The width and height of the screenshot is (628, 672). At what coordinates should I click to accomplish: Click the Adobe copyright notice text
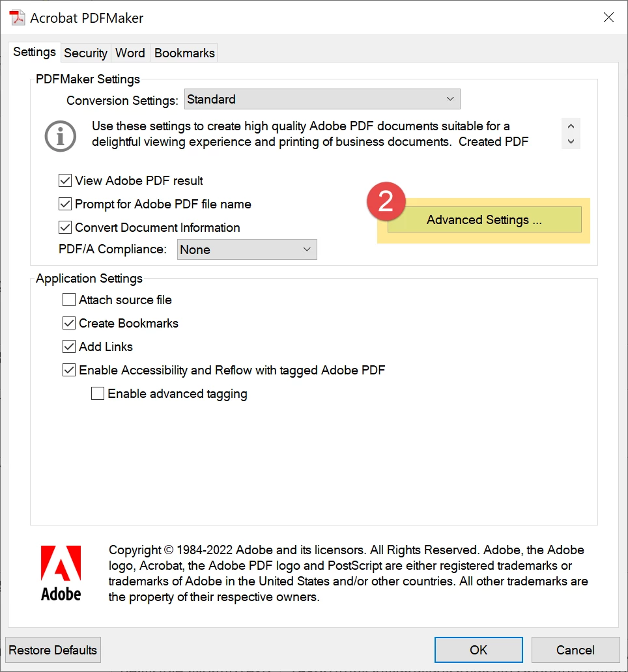(x=348, y=573)
